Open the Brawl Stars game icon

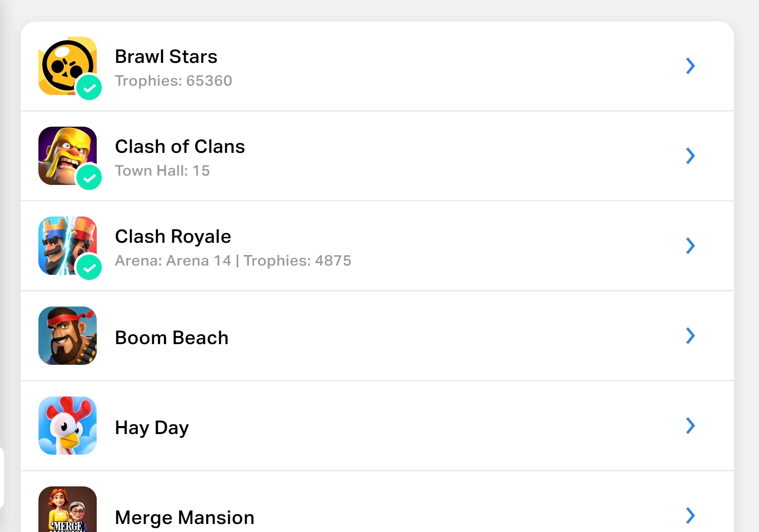point(68,66)
